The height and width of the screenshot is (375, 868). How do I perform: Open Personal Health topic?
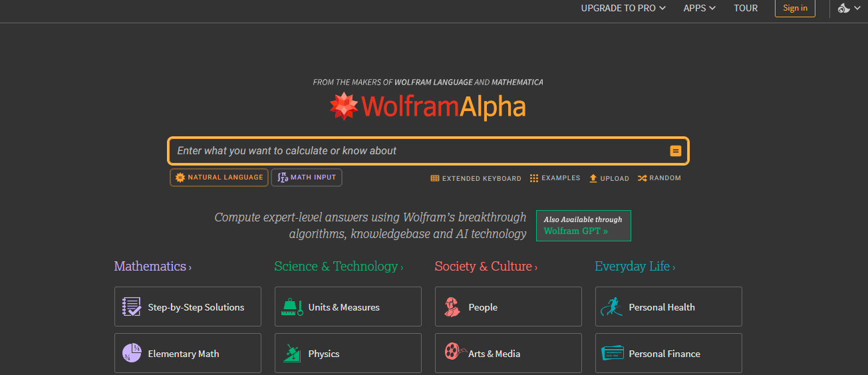coord(668,307)
